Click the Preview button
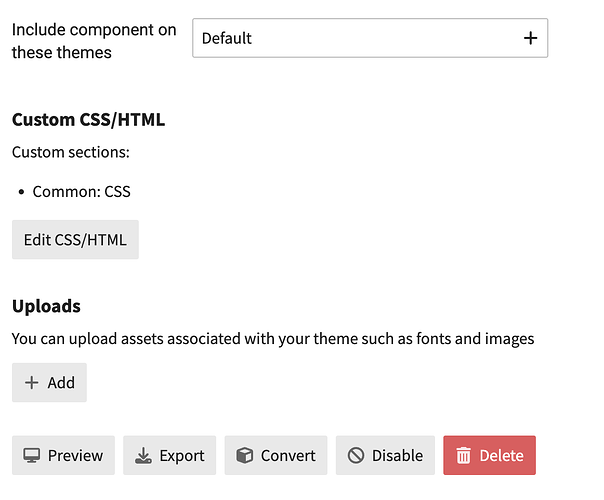604x500 pixels. 63,455
